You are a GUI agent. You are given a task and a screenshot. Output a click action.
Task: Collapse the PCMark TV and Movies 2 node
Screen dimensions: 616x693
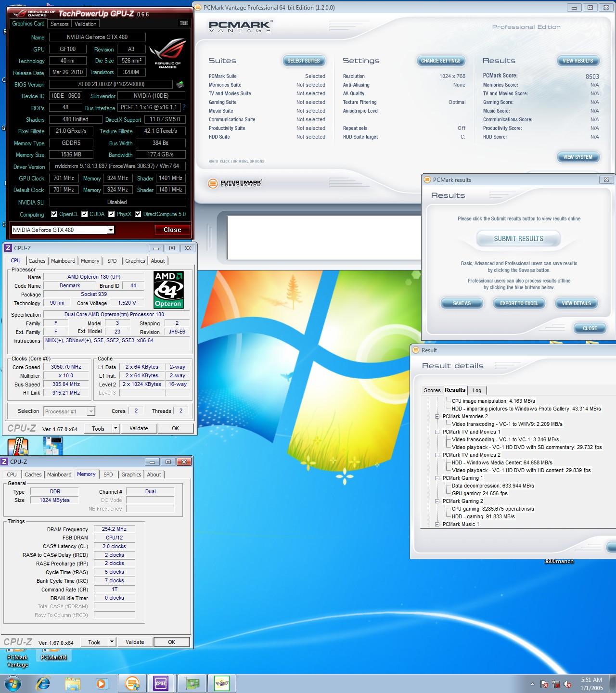click(x=437, y=455)
